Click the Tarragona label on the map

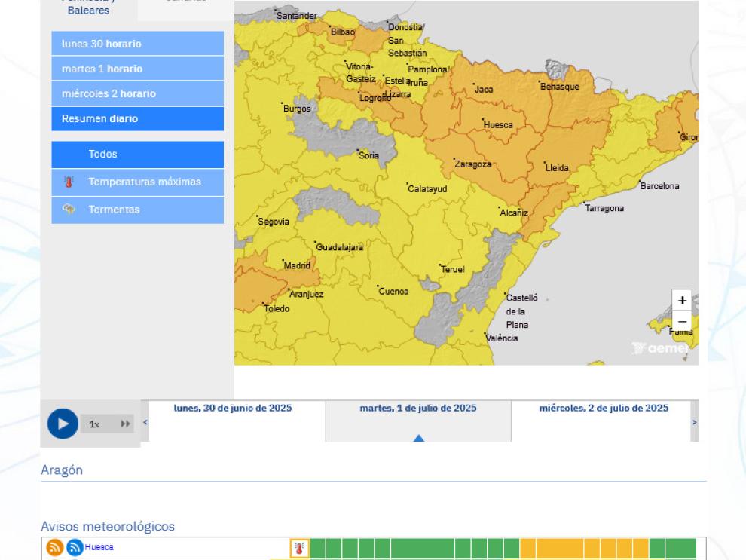coord(604,208)
